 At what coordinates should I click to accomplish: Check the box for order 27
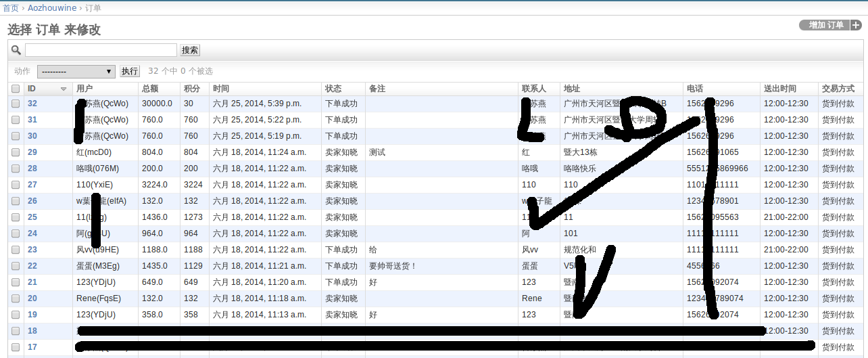16,185
